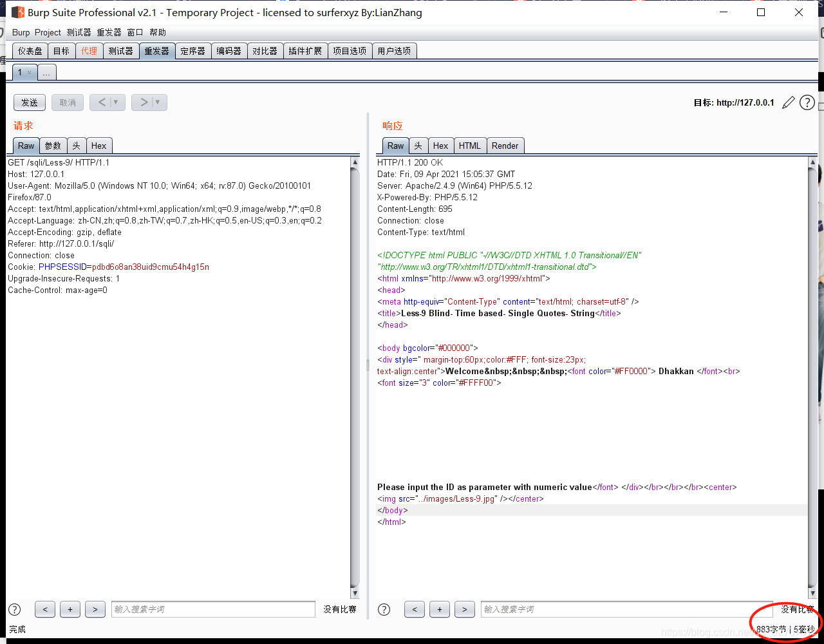Switch to the 代理 tab

pyautogui.click(x=89, y=51)
